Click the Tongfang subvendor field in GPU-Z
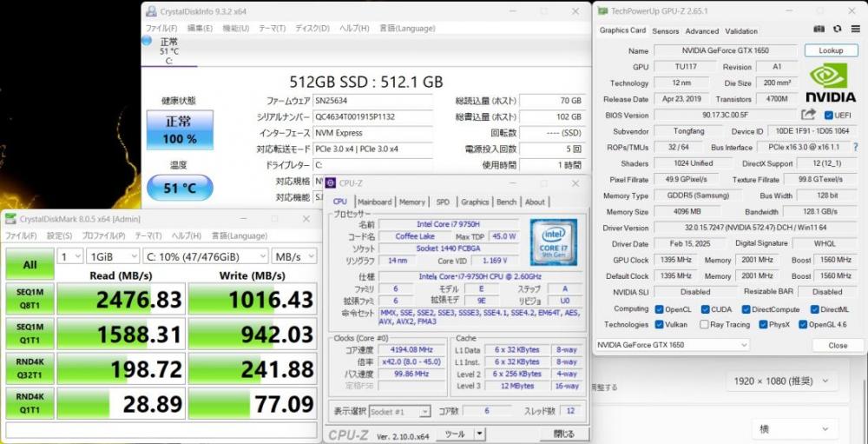 (688, 131)
